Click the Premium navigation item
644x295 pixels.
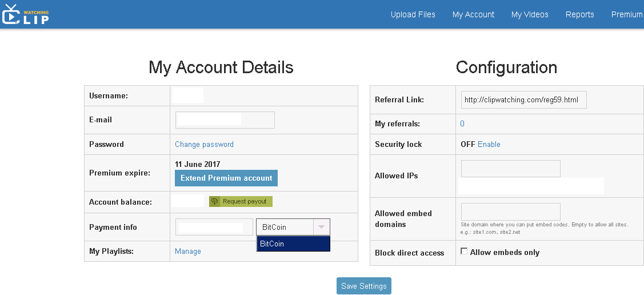click(627, 14)
